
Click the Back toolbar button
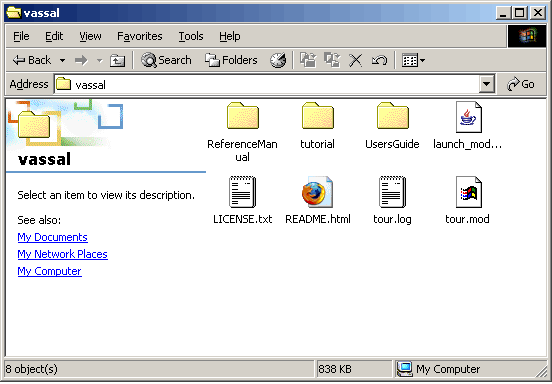point(32,60)
